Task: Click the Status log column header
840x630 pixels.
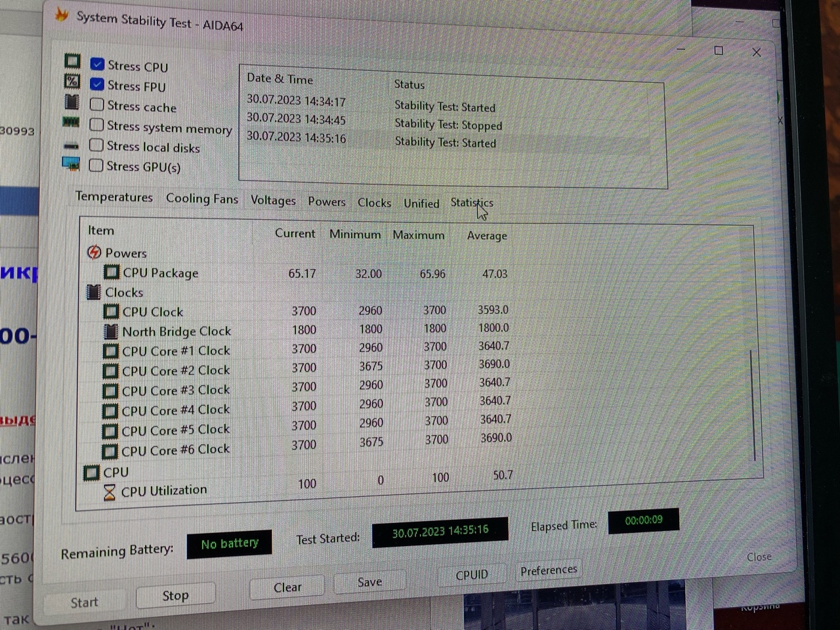Action: (x=409, y=85)
